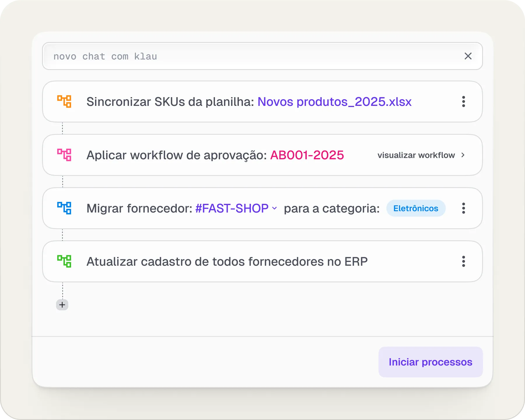
Task: Expand visualizar workflow chevron arrow
Action: 463,155
